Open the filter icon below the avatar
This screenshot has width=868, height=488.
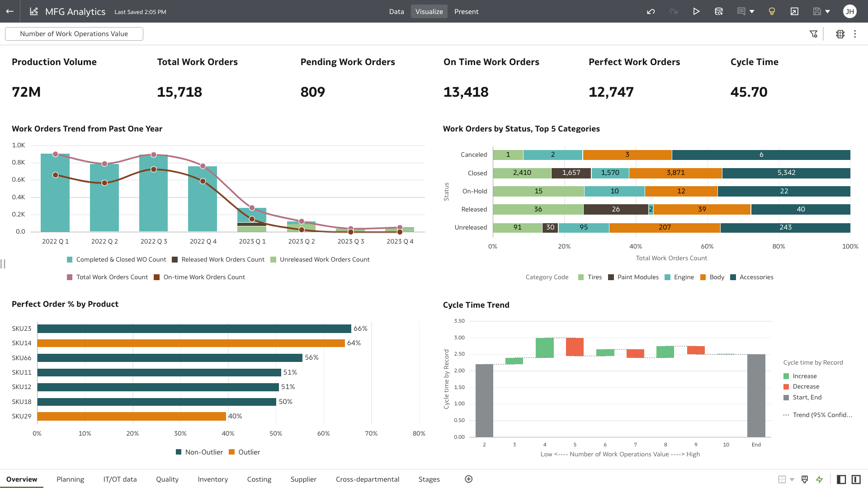click(x=814, y=34)
